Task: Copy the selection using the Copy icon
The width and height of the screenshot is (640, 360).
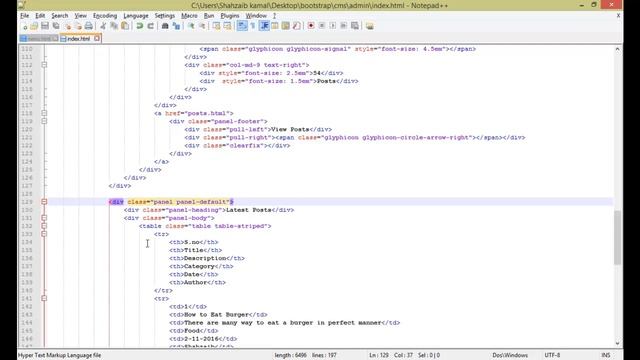Action: point(114,26)
